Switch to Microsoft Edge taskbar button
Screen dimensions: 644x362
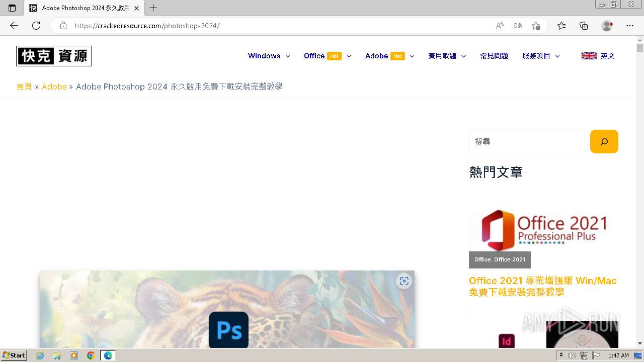[x=108, y=355]
